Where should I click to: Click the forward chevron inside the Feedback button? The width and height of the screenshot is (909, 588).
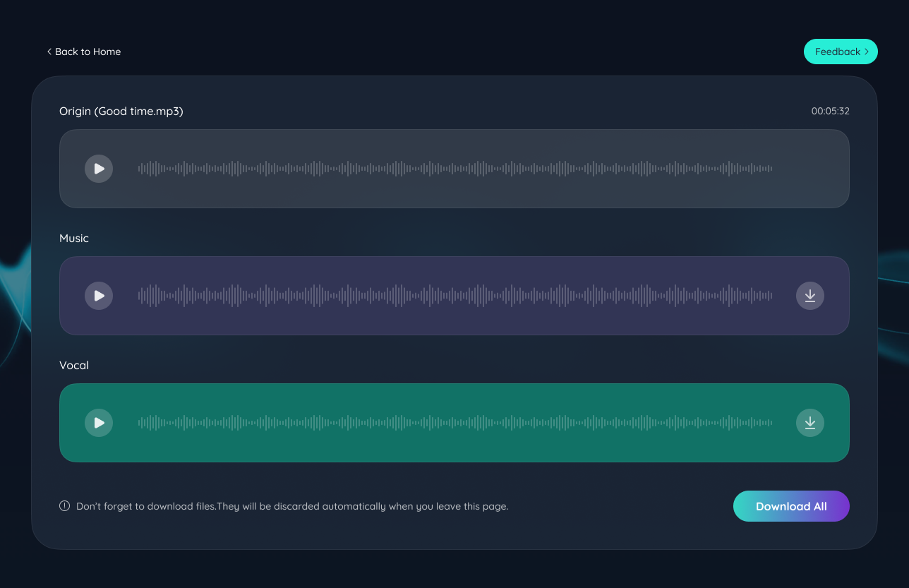pos(867,52)
